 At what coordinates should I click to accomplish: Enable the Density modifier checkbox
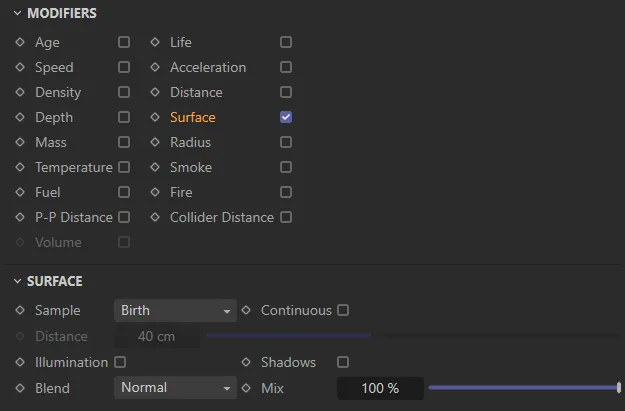pos(124,92)
